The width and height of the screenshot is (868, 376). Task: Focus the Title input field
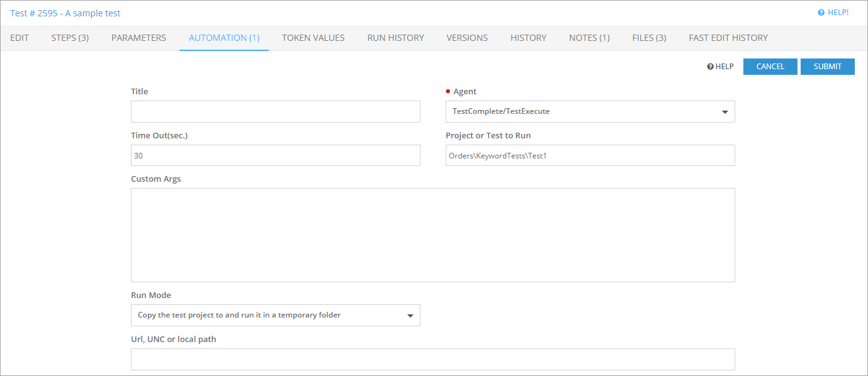(x=275, y=111)
